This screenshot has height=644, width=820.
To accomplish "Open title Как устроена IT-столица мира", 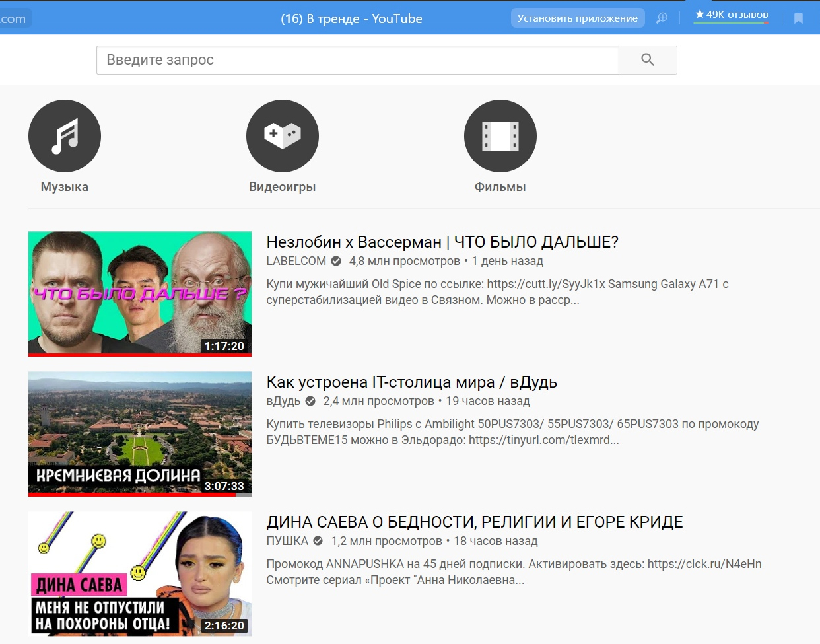I will (412, 382).
